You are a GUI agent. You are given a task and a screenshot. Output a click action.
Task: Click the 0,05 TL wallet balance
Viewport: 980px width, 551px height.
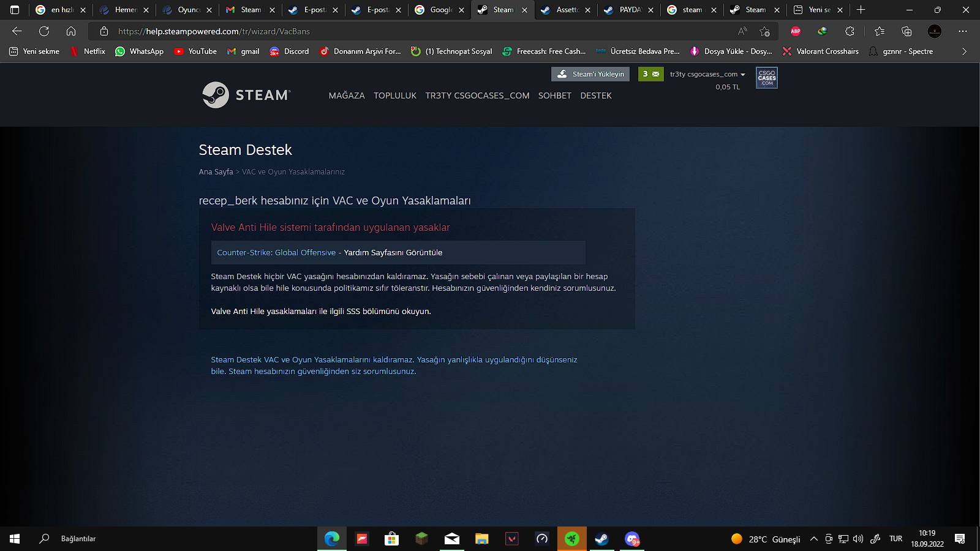(728, 87)
